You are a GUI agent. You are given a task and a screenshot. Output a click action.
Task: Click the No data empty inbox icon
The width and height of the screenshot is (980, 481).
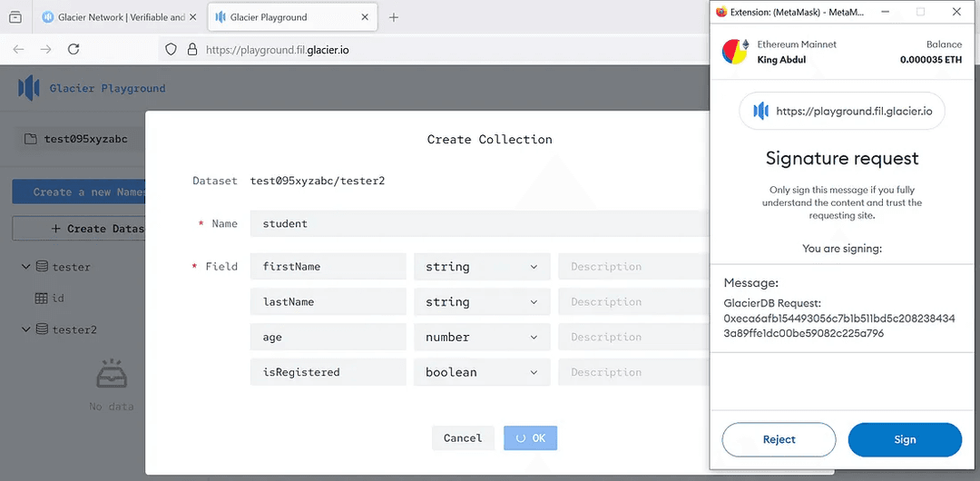112,373
